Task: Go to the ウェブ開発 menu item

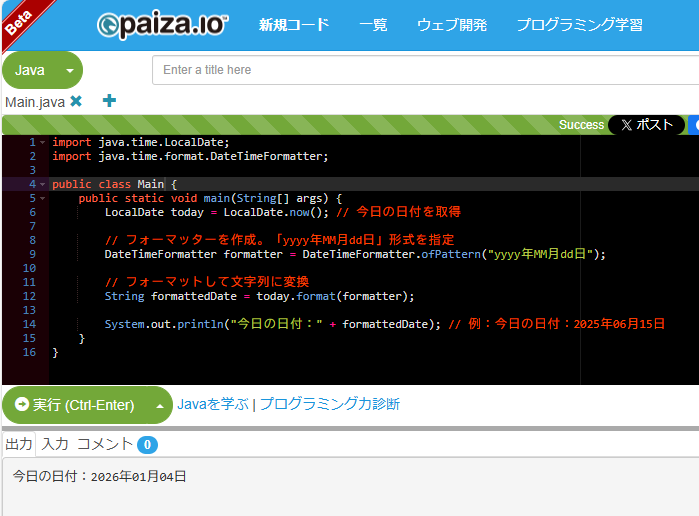Action: (452, 25)
